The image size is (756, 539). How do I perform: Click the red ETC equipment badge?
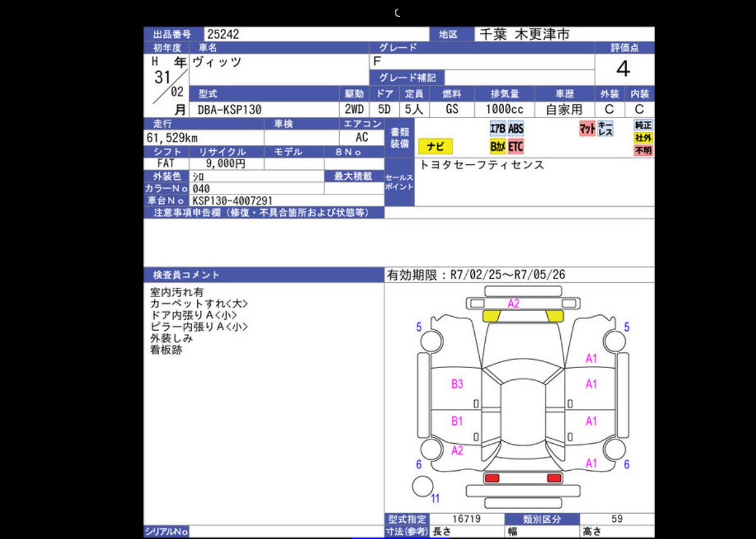pyautogui.click(x=515, y=146)
